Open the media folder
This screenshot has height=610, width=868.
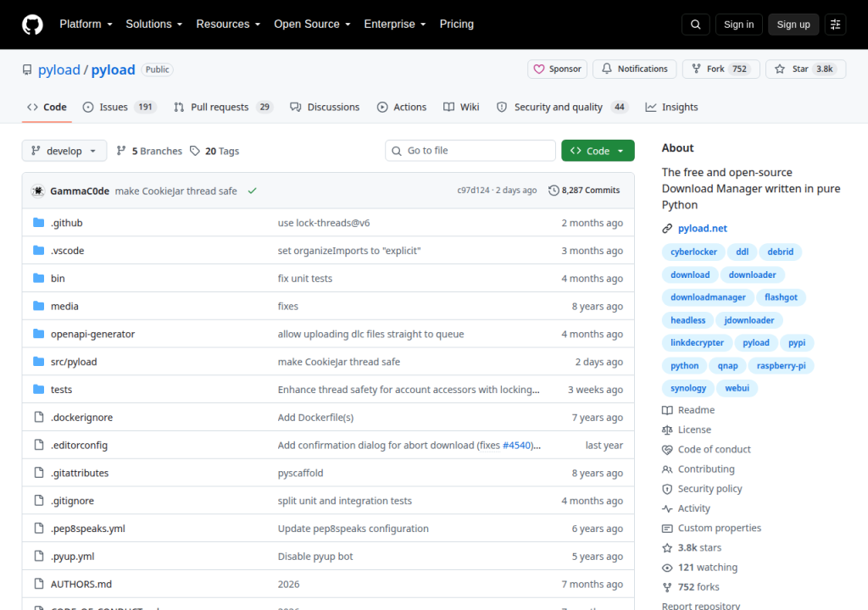(x=64, y=306)
